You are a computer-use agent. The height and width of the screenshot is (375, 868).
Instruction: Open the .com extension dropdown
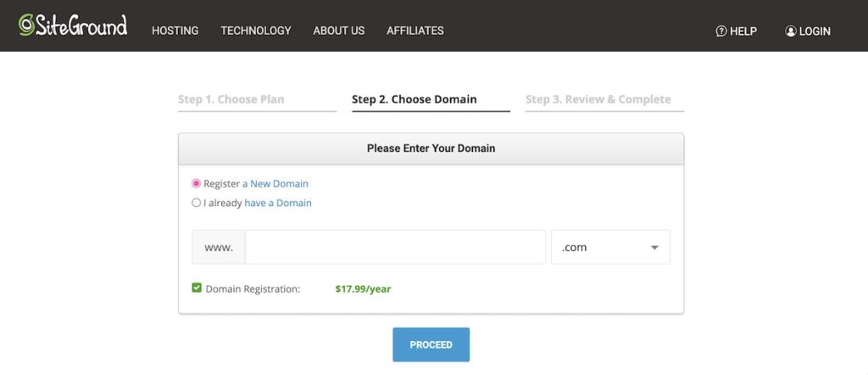pyautogui.click(x=610, y=247)
